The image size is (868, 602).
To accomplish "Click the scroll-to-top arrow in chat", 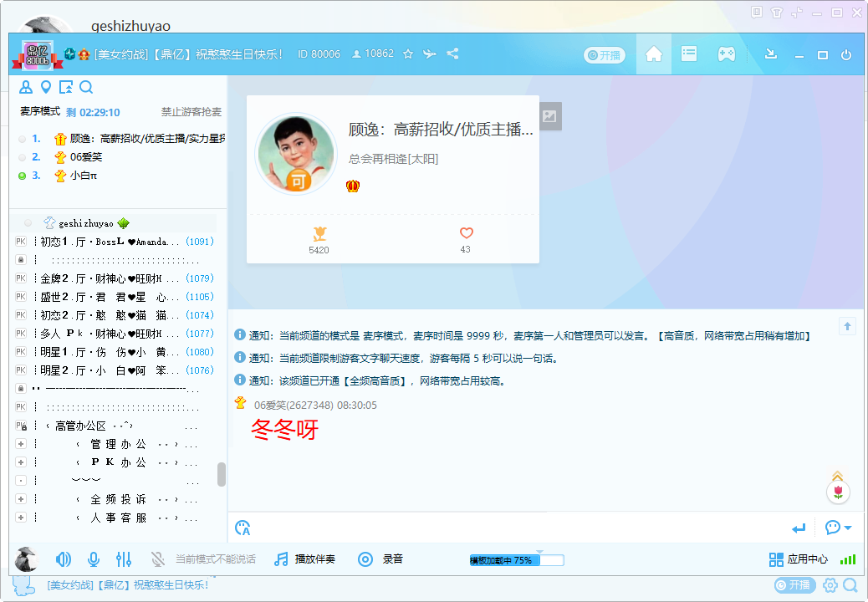I will click(x=847, y=326).
